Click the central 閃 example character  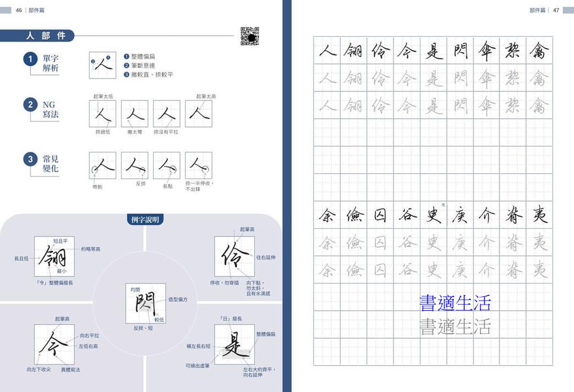point(145,303)
